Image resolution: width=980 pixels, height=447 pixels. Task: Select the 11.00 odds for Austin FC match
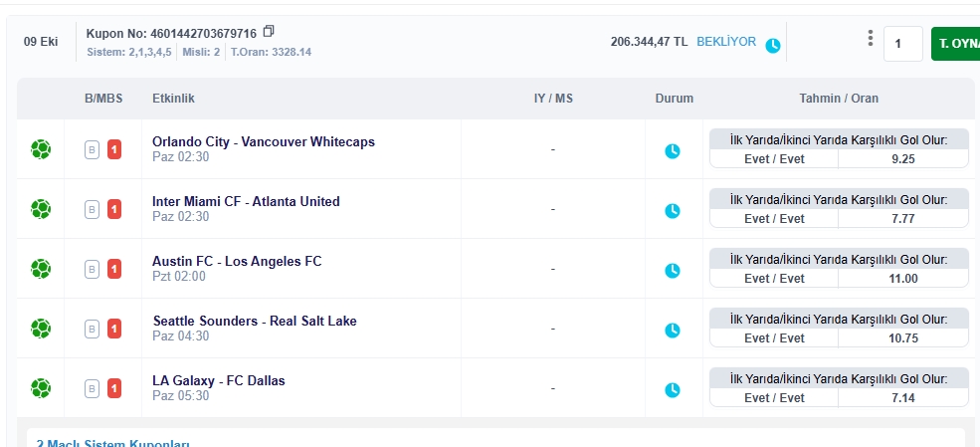pos(903,279)
